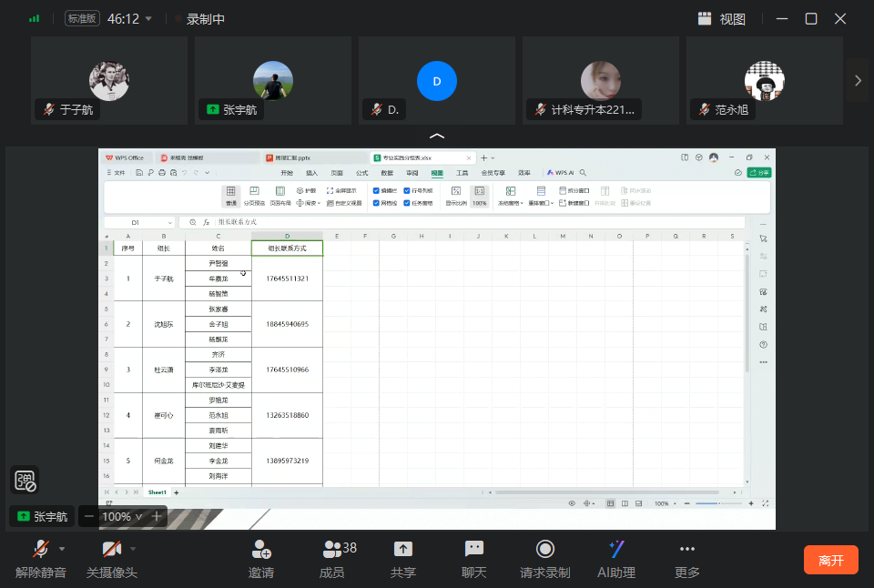
Task: Click the 弹幕 disabled icon above presenter name
Action: (25, 481)
